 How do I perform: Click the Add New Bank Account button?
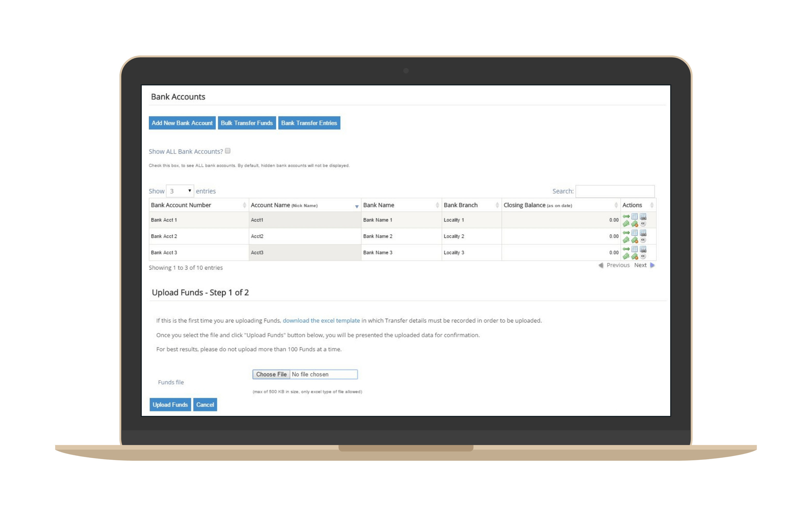182,123
